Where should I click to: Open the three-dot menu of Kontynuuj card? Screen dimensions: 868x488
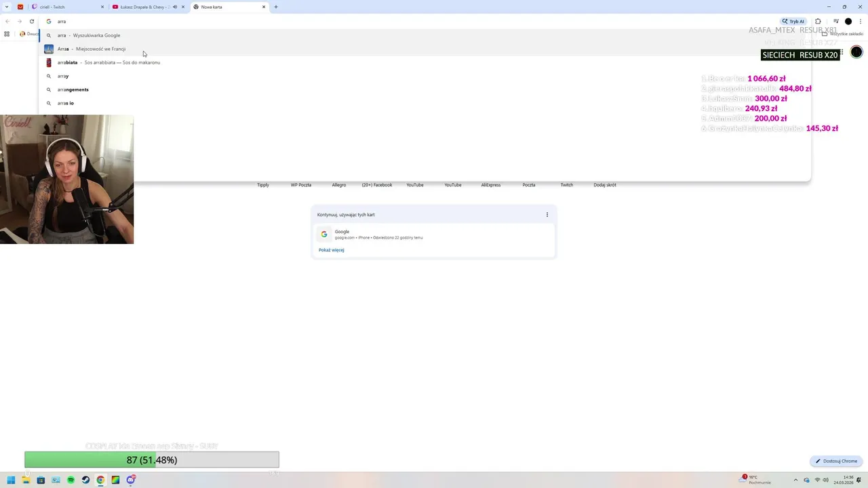547,215
